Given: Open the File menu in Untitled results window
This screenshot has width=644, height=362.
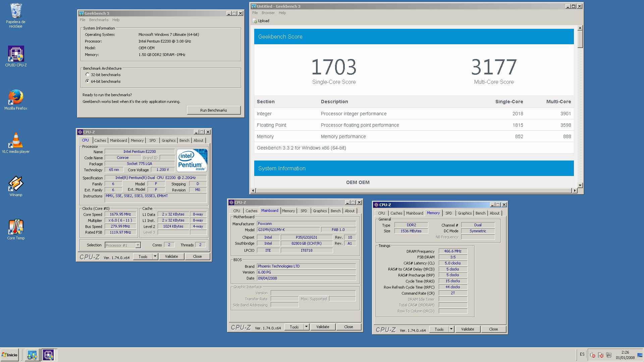Looking at the screenshot, I should [255, 13].
